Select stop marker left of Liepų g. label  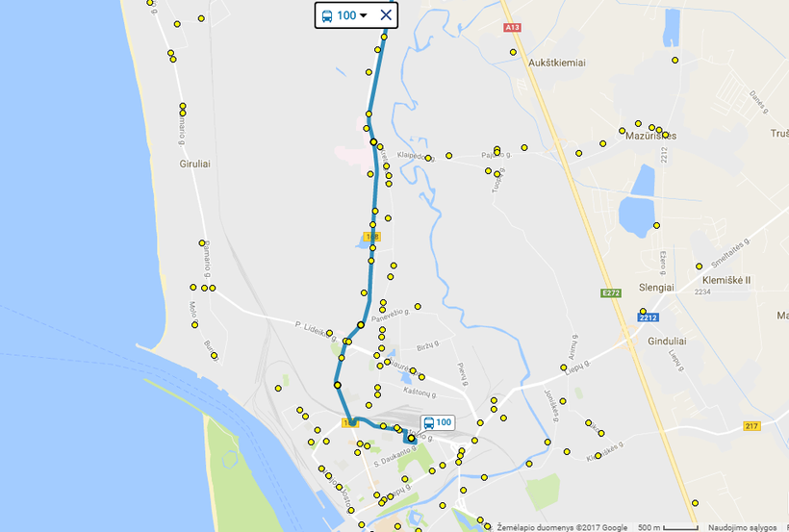click(x=564, y=367)
